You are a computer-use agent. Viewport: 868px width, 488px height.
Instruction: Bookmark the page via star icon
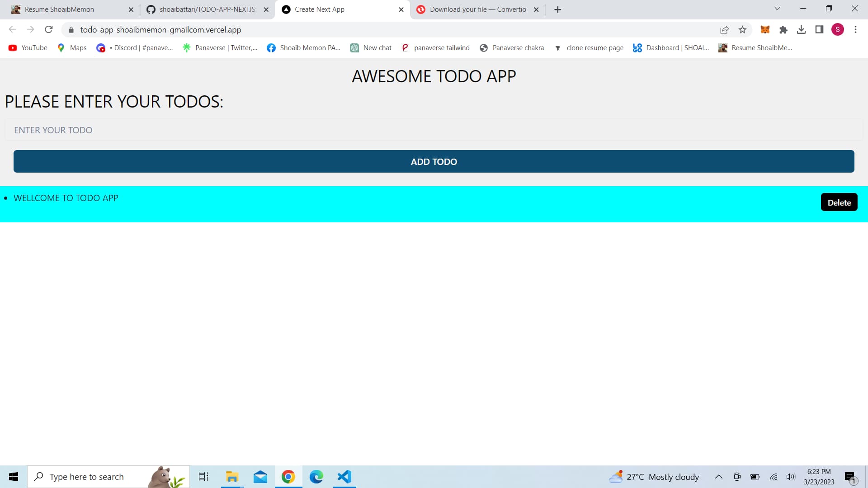coord(743,29)
